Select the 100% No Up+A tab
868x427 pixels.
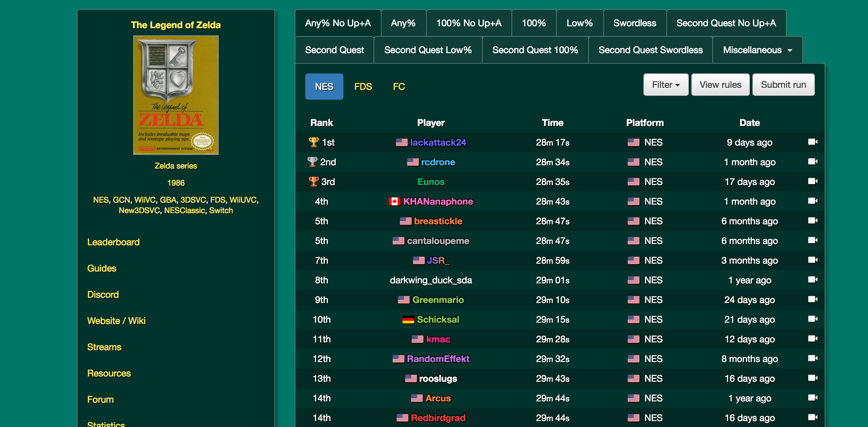pyautogui.click(x=469, y=23)
